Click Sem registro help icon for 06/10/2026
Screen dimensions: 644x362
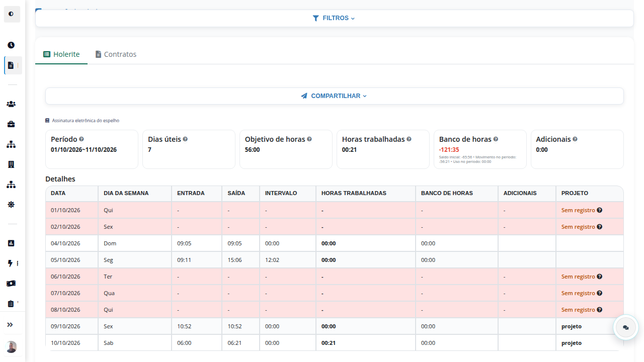tap(600, 277)
